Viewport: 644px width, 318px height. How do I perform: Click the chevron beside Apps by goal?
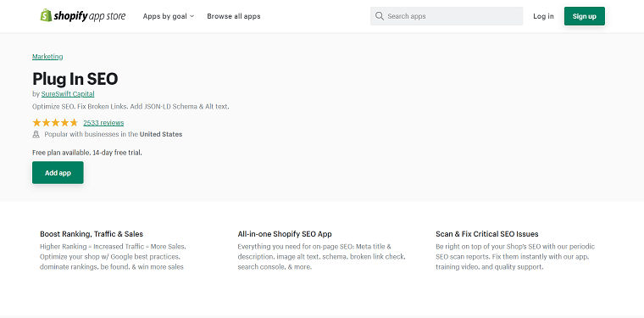point(192,16)
